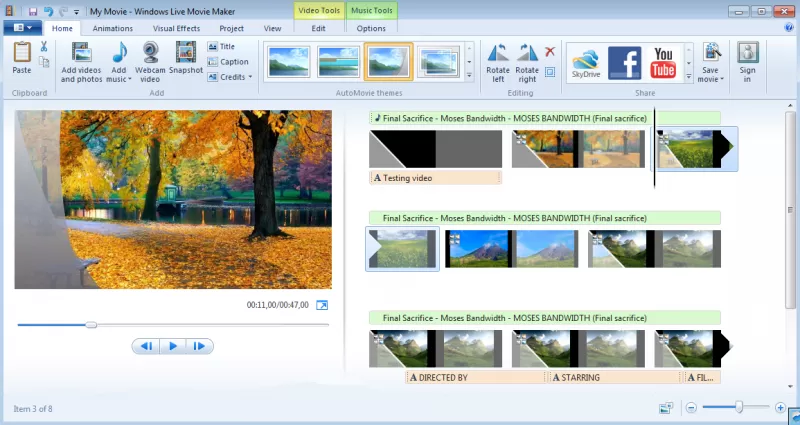Open the Credits dropdown arrow
Image resolution: width=800 pixels, height=425 pixels.
click(250, 77)
